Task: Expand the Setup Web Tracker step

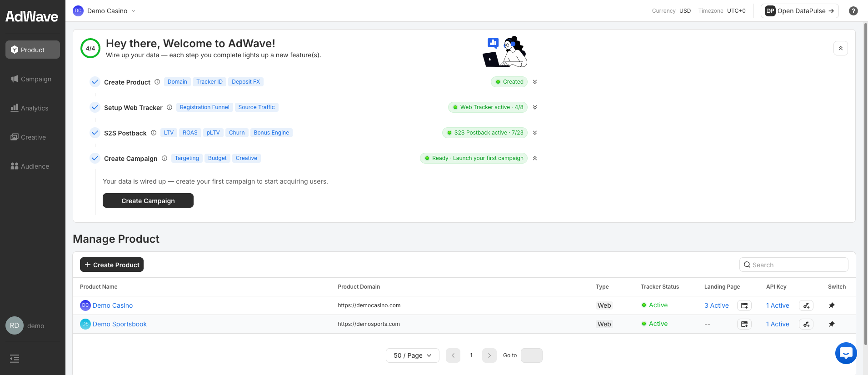Action: click(x=535, y=107)
